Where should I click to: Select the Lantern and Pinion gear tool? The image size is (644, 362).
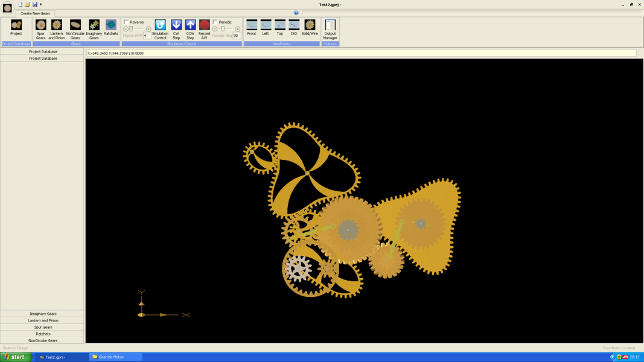click(x=57, y=29)
